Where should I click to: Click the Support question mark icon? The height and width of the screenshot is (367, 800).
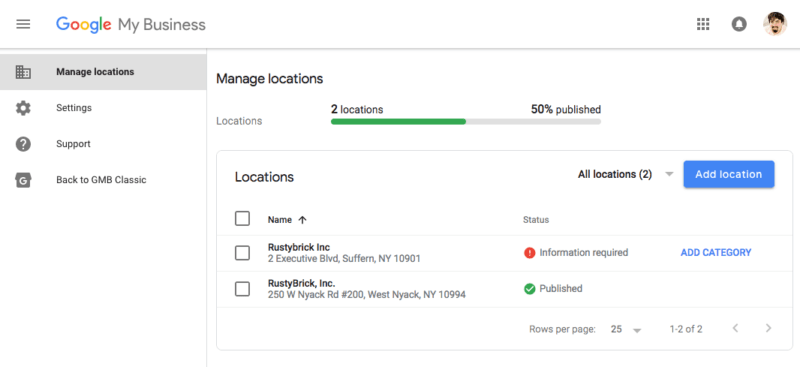point(23,144)
